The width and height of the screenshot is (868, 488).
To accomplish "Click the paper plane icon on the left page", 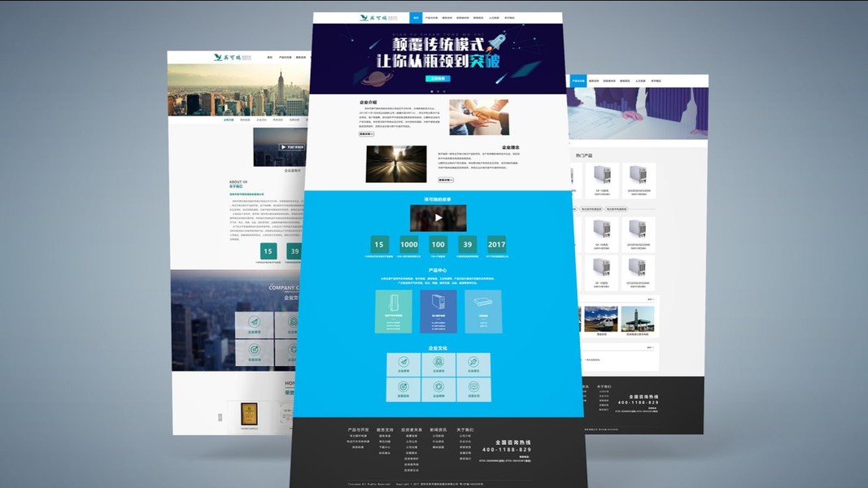I will 254,322.
